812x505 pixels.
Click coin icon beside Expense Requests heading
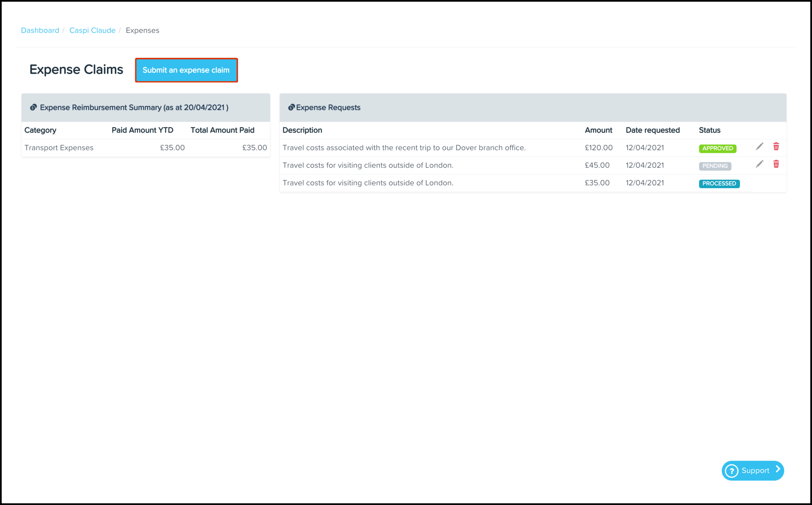tap(291, 108)
